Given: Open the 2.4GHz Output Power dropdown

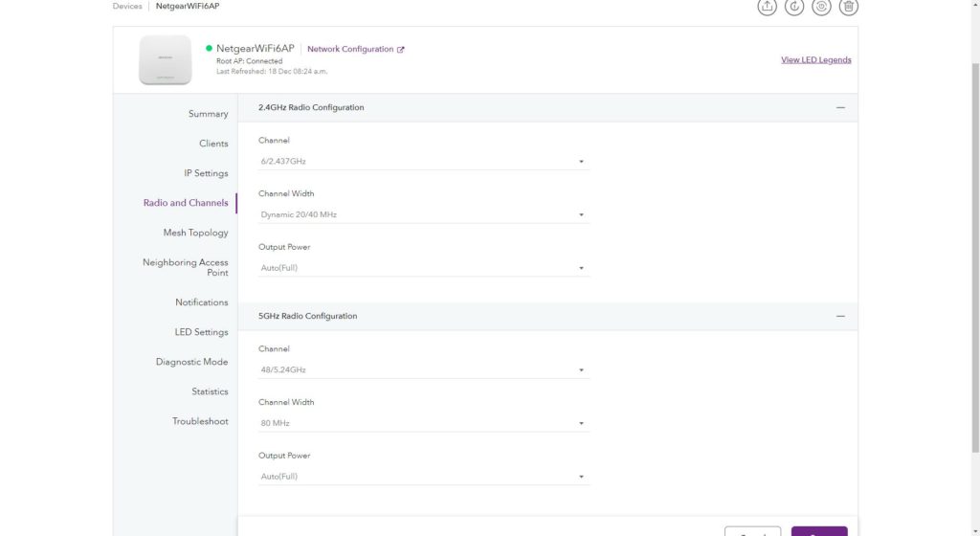Looking at the screenshot, I should (x=423, y=268).
